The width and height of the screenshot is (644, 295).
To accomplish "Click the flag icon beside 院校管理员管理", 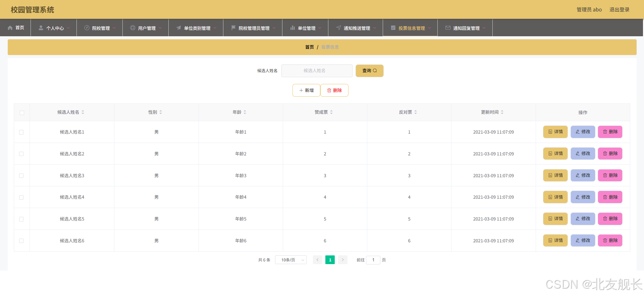I will click(233, 28).
